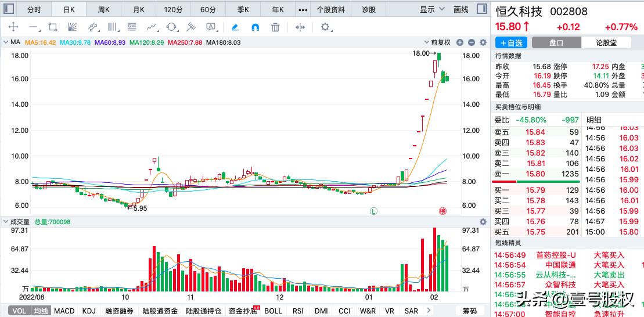Select the SAR indicator tab
644x317 pixels.
411,311
